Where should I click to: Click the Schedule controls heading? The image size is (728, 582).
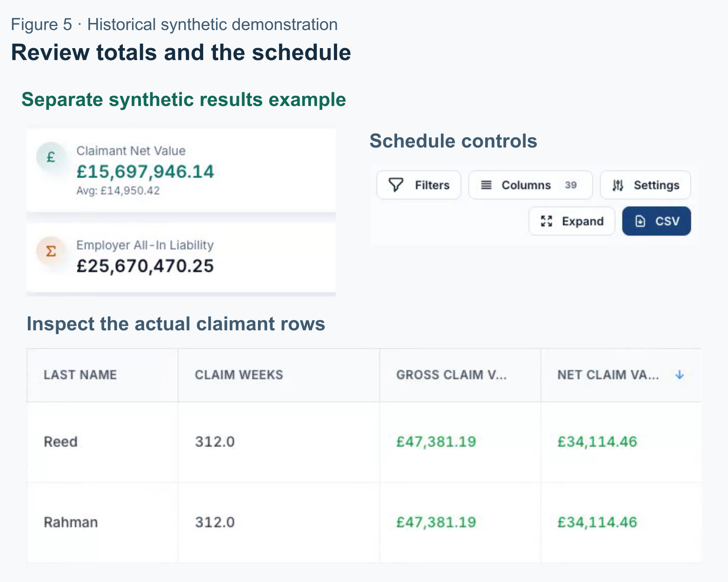[453, 141]
